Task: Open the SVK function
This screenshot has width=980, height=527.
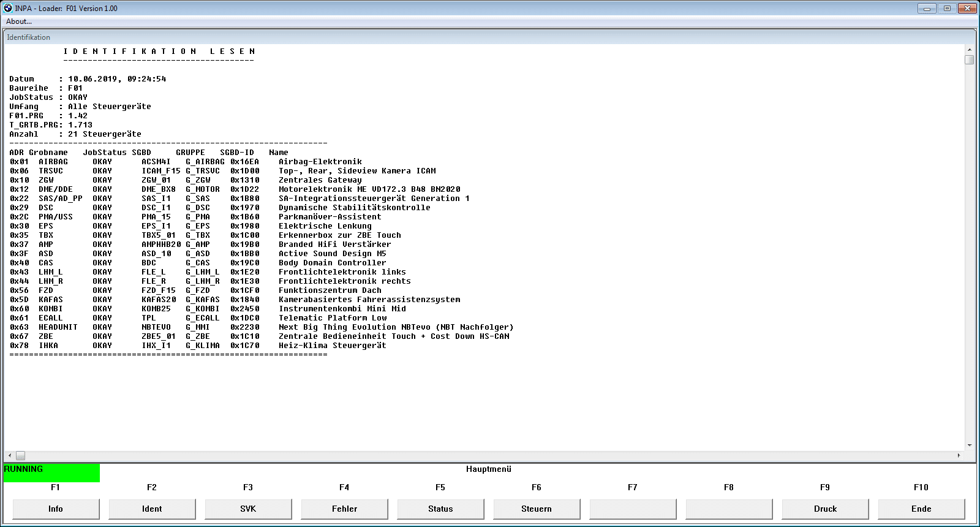Action: click(x=248, y=509)
